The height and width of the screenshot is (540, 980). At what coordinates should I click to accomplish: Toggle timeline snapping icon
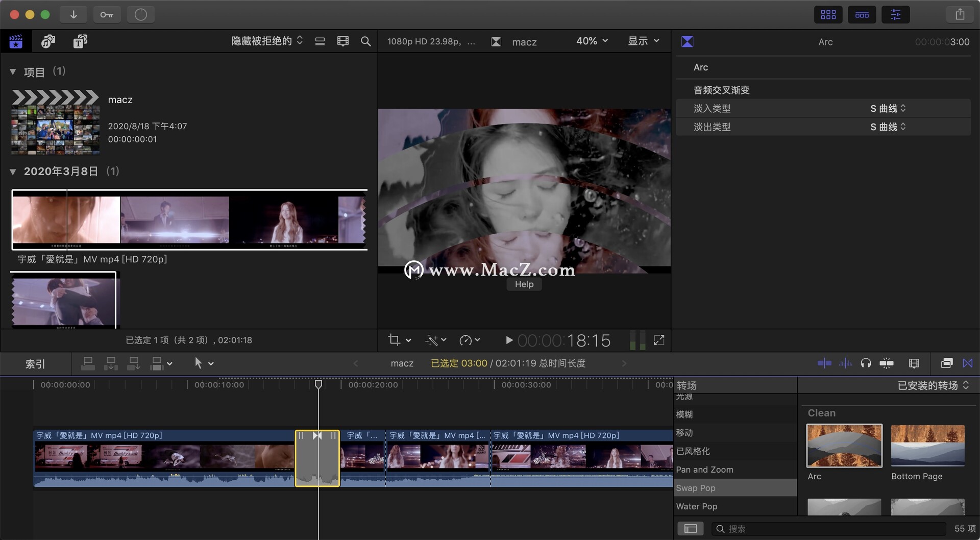coord(887,363)
